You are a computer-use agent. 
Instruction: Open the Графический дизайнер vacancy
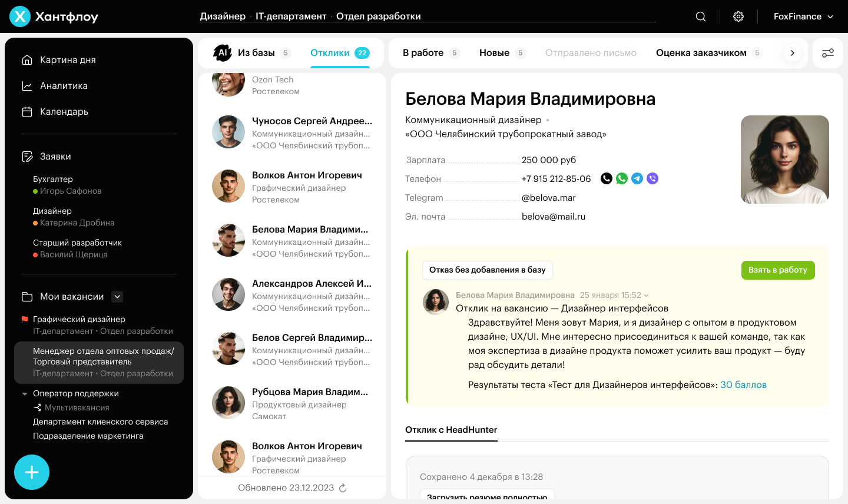(103, 325)
